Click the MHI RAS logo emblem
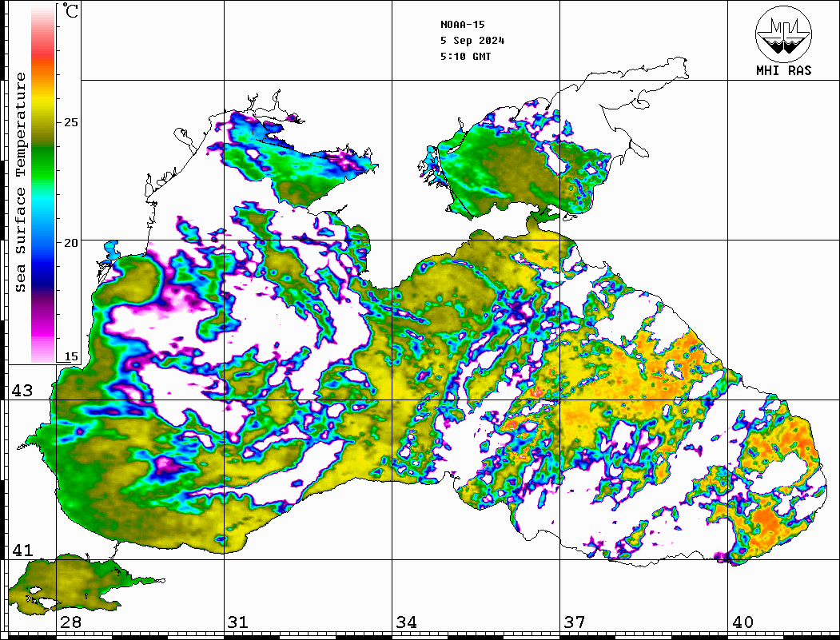The width and height of the screenshot is (840, 640). click(784, 34)
